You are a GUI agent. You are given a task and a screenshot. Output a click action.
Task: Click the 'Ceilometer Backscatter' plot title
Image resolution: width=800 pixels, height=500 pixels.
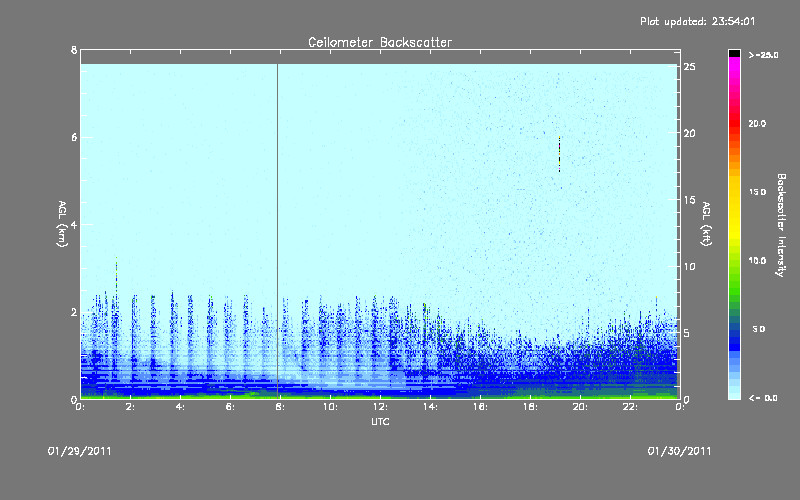(380, 42)
